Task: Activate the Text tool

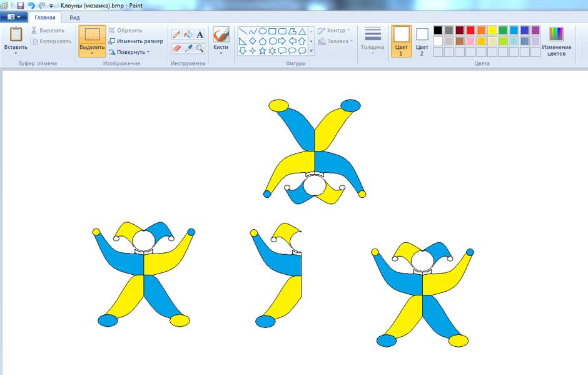Action: (200, 34)
